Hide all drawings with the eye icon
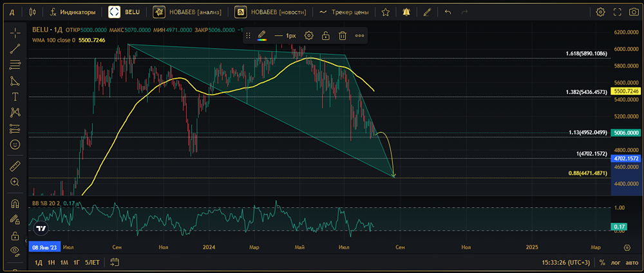This screenshot has height=273, width=644. click(x=15, y=252)
